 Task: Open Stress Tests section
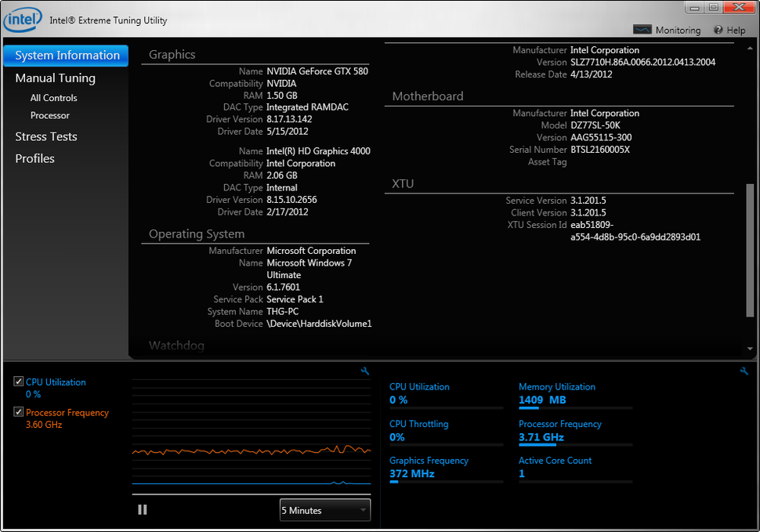[x=46, y=136]
